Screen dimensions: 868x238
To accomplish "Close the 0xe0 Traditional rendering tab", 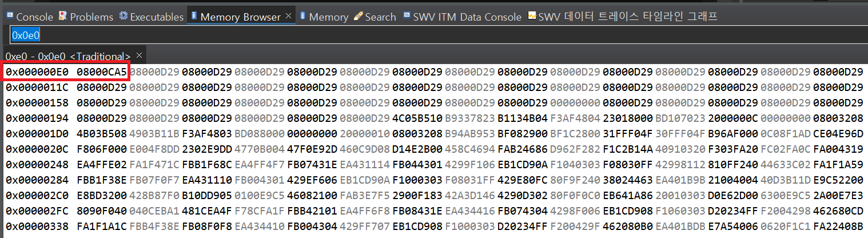I will coord(139,55).
